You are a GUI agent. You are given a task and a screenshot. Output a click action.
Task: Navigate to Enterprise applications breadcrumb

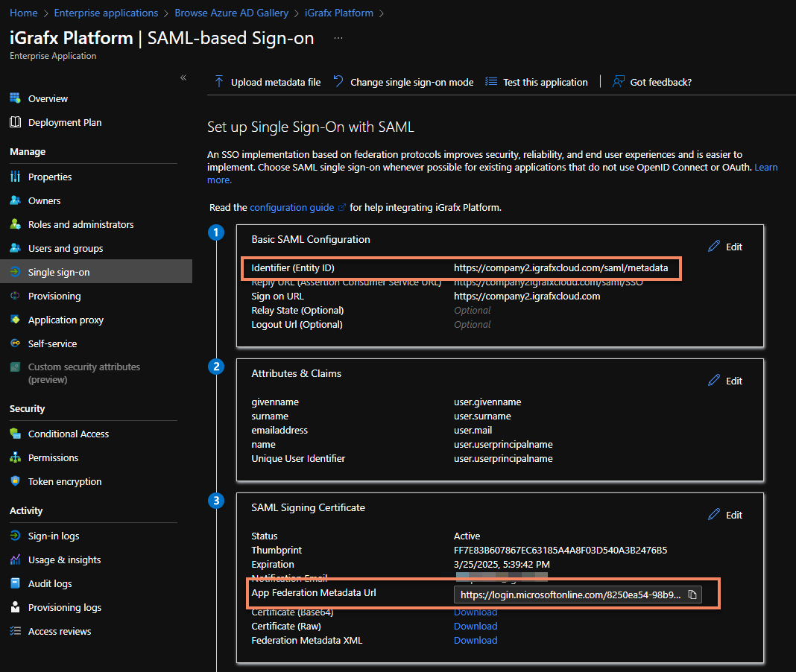[106, 13]
